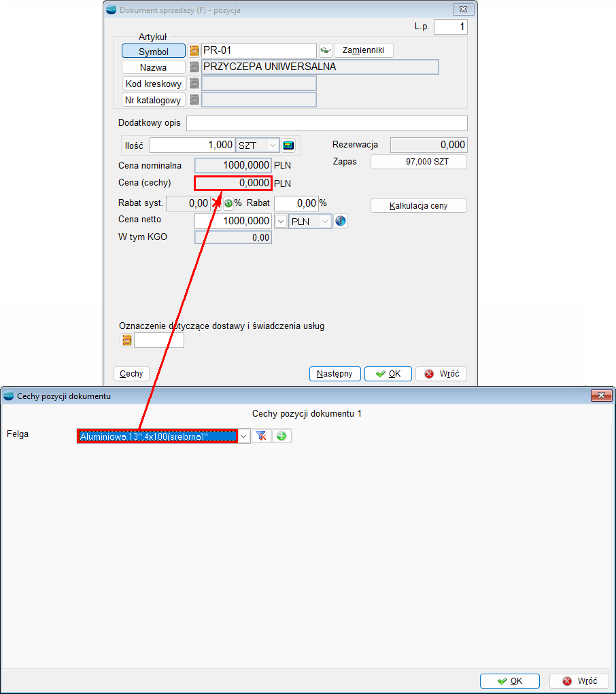616x694 pixels.
Task: Confirm the features dialog with OK
Action: pyautogui.click(x=509, y=681)
